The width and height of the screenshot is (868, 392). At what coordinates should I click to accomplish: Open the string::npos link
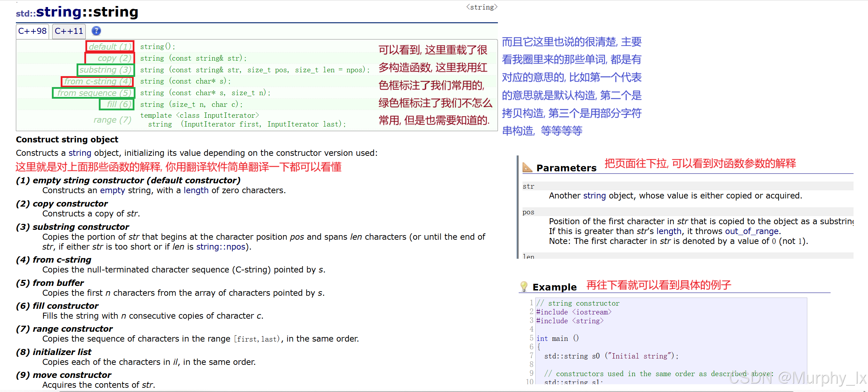(221, 247)
